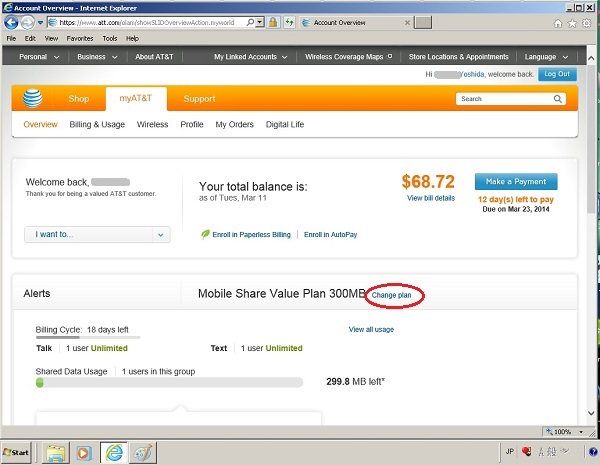Click Enroll in Paperless Billing link
The width and height of the screenshot is (600, 465).
(x=251, y=235)
